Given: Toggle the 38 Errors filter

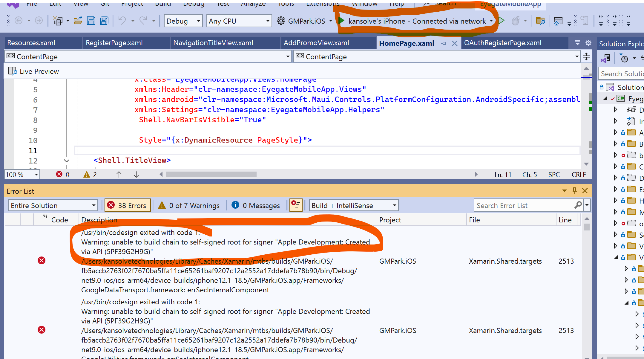Looking at the screenshot, I should pos(128,205).
